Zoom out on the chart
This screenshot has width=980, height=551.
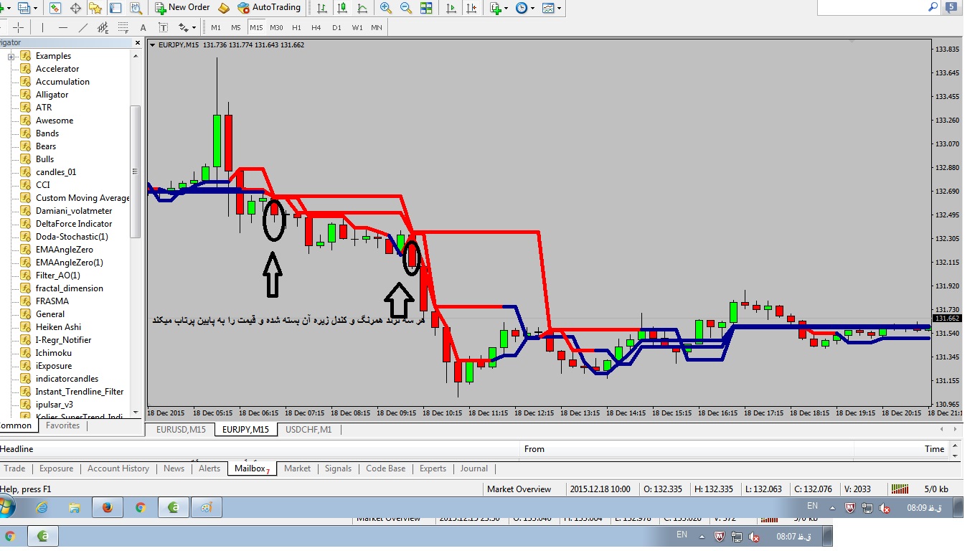pyautogui.click(x=406, y=8)
